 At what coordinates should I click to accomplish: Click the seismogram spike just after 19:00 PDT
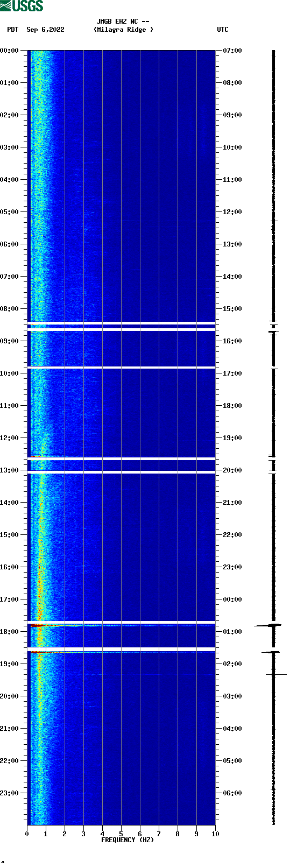276,674
